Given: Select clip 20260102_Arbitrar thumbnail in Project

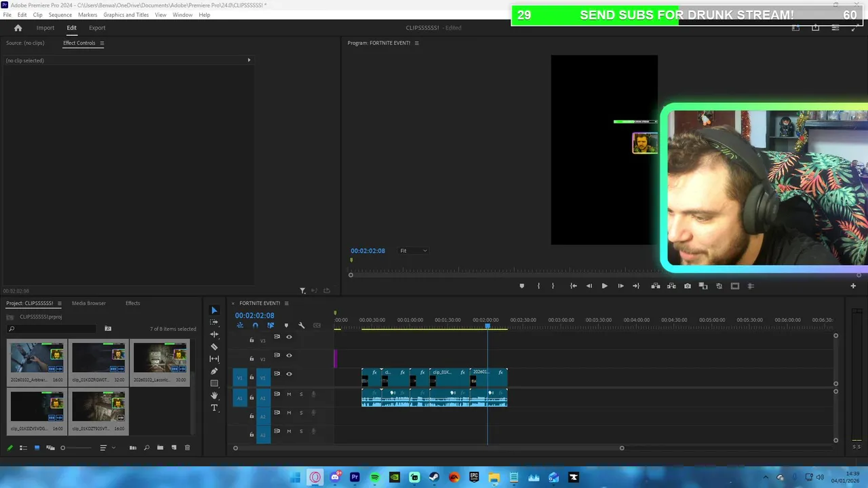Looking at the screenshot, I should [37, 357].
